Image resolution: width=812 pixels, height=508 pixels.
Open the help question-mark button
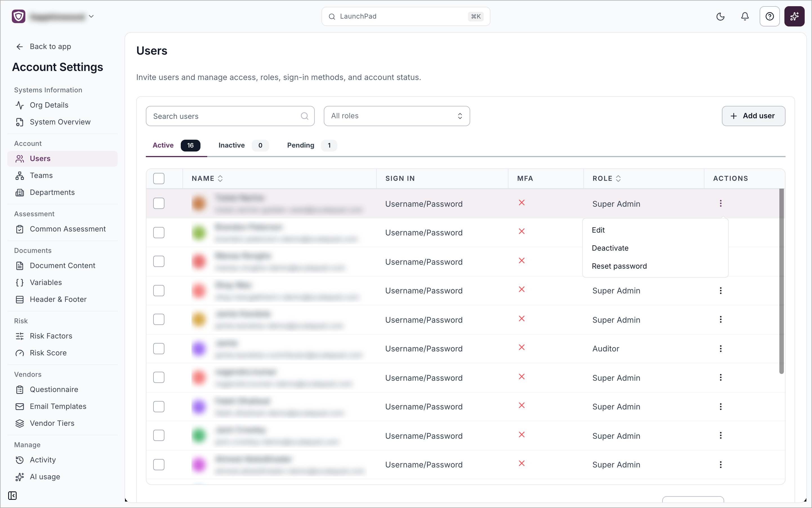(x=769, y=16)
